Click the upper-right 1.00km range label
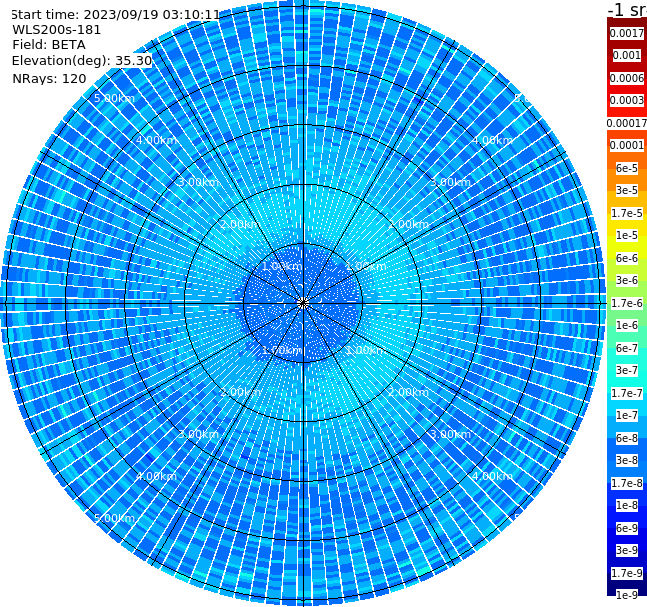 click(366, 266)
